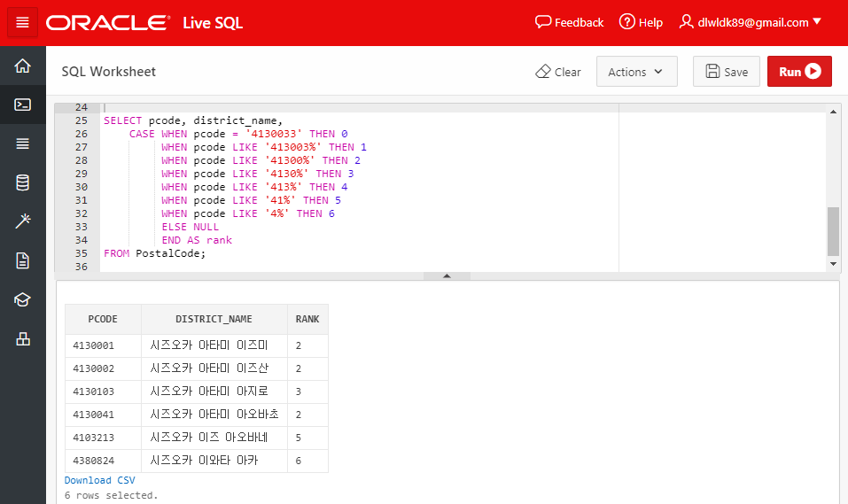Select the PCODE column header
This screenshot has height=504, width=848.
tap(103, 319)
